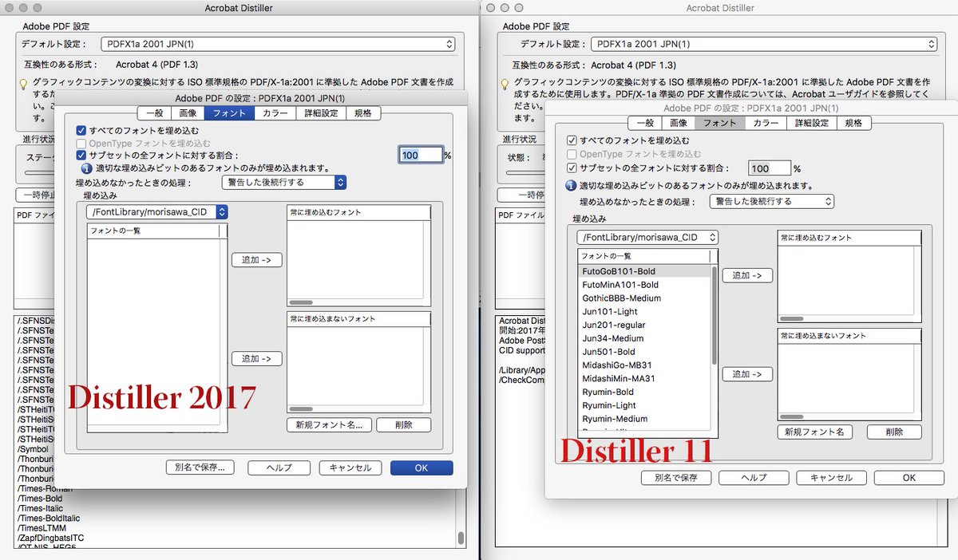The height and width of the screenshot is (560, 958).
Task: Select 一般 tab in Distiller 2017 dialog
Action: click(155, 113)
